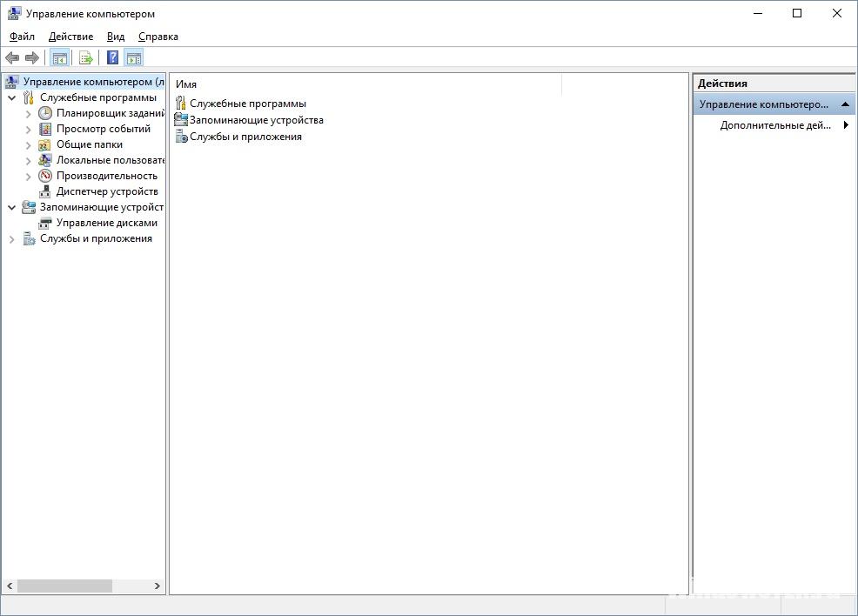The width and height of the screenshot is (858, 616).
Task: Click Служебные программы icon in center list
Action: point(181,103)
